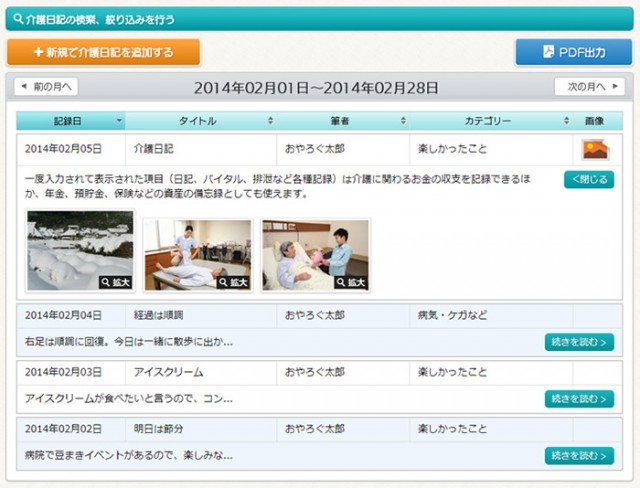Screen dimensions: 640x488
Task: Sort entries by the 筆者 column
Action: click(x=340, y=121)
